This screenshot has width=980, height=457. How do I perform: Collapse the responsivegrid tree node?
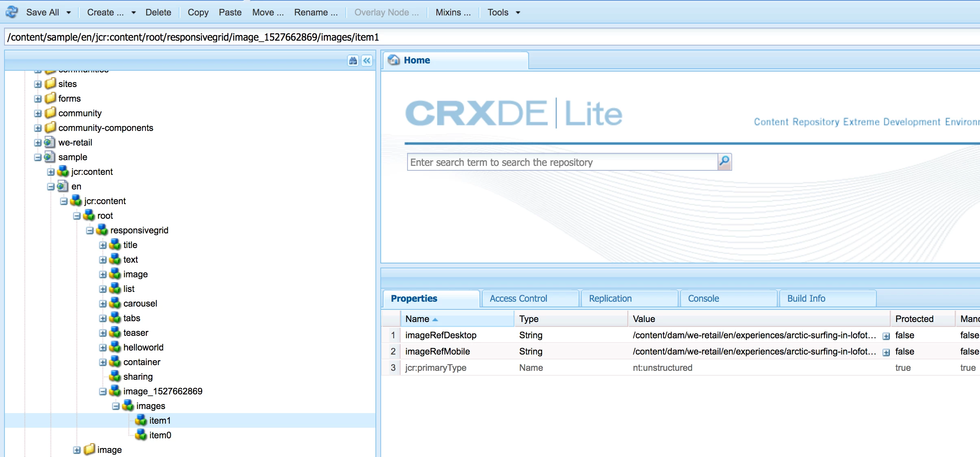pos(90,231)
